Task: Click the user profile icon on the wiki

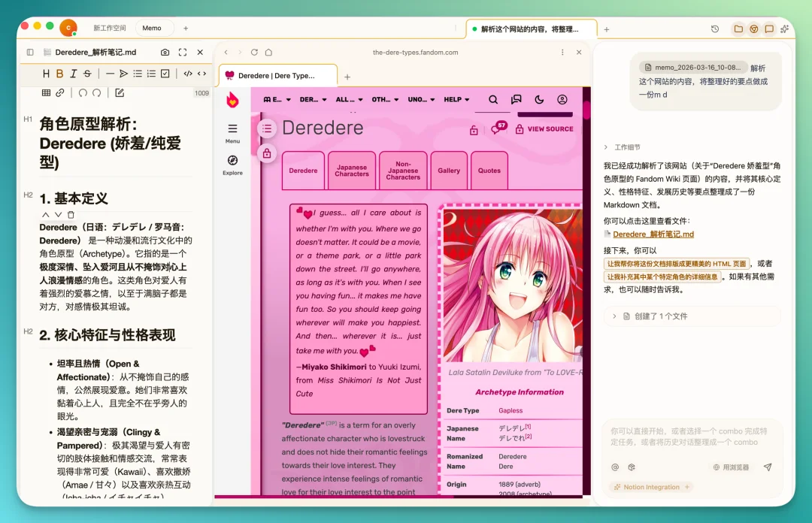Action: pos(562,98)
